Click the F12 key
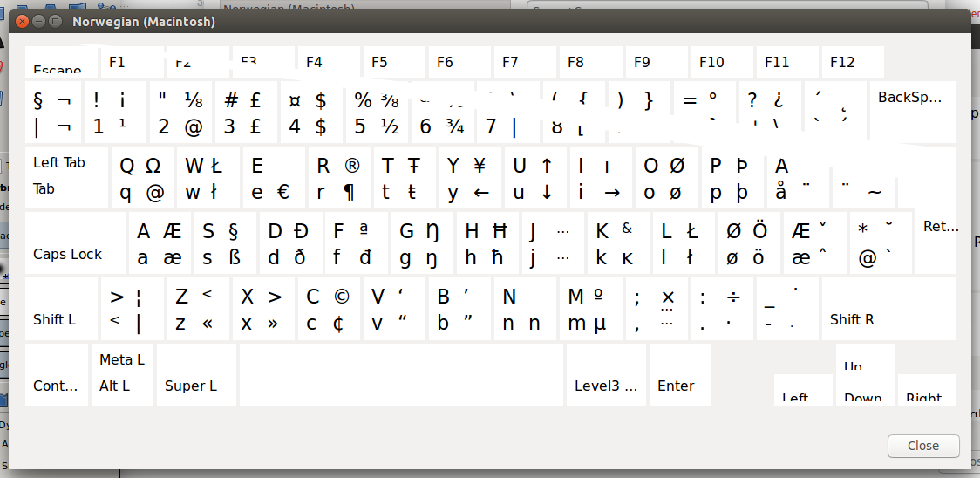Viewport: 980px width, 478px height. [853, 62]
